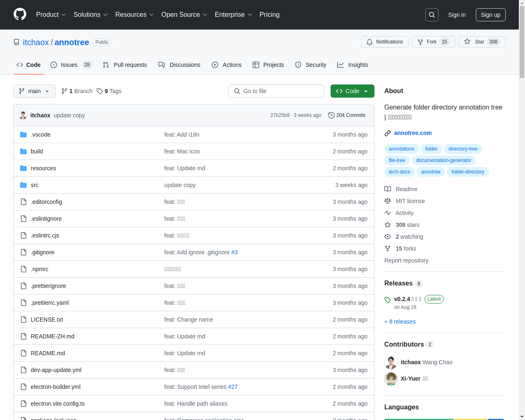
Task: Expand the Enterprise menu
Action: (x=233, y=15)
